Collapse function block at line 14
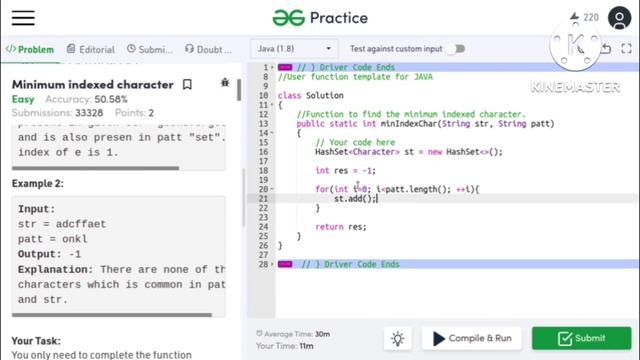The width and height of the screenshot is (640, 360). pos(272,133)
